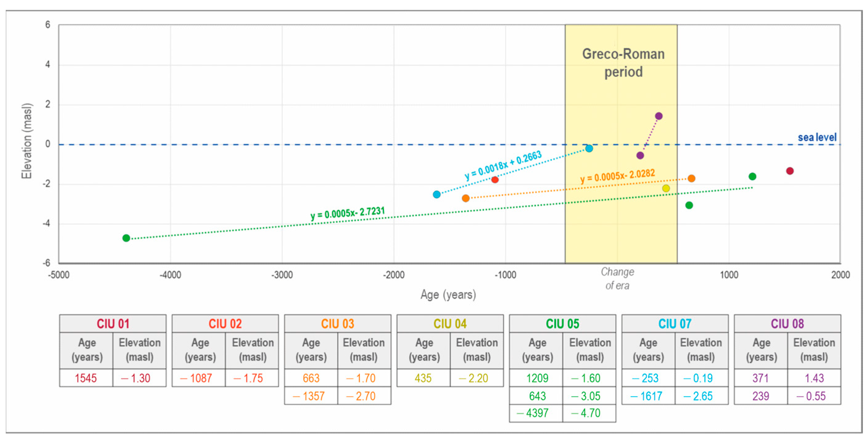Click the cyan data point at age -1617
This screenshot has height=441, width=868.
(437, 194)
